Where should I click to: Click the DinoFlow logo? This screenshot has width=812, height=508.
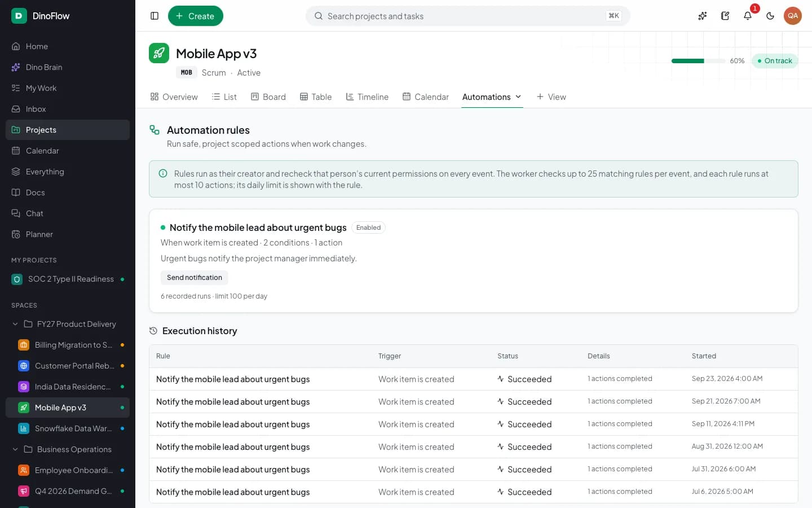coord(19,16)
